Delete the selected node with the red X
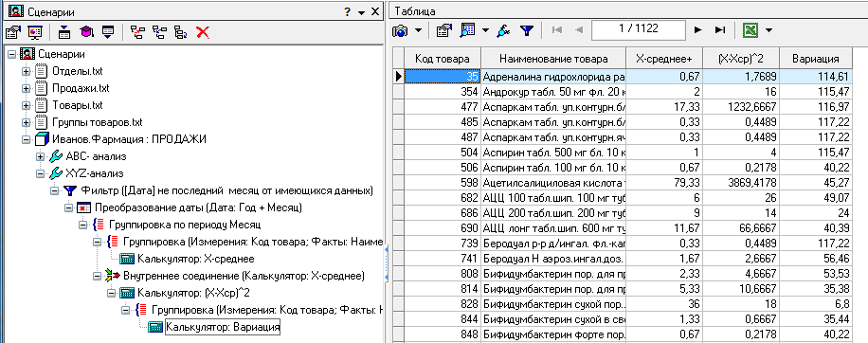Image resolution: width=868 pixels, height=343 pixels. 203,32
